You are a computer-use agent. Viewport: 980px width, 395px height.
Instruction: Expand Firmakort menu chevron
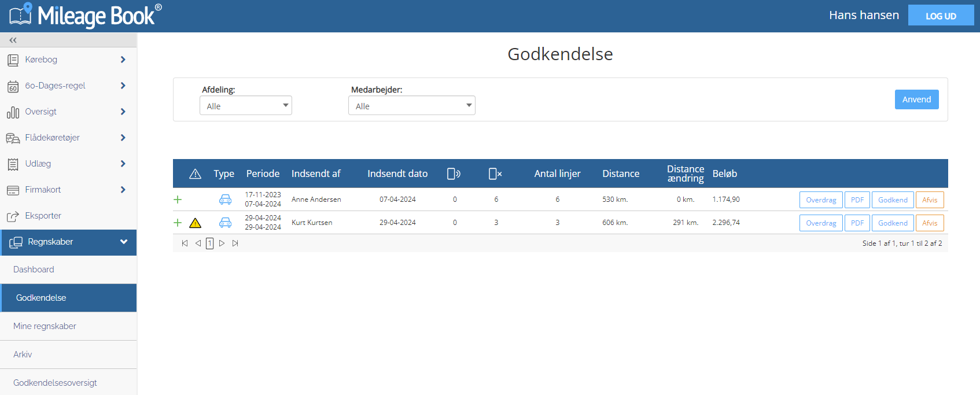[123, 190]
